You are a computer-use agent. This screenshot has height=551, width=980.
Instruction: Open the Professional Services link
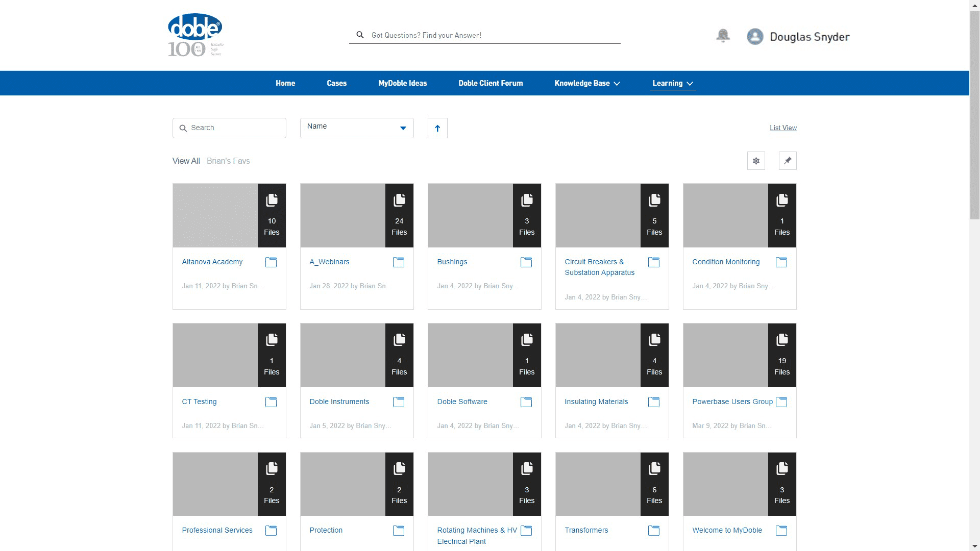coord(217,530)
